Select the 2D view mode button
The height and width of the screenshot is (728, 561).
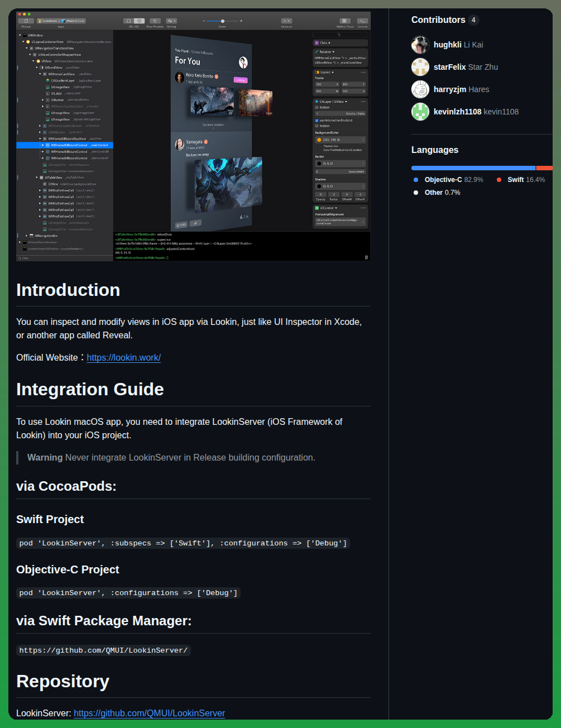coord(130,21)
